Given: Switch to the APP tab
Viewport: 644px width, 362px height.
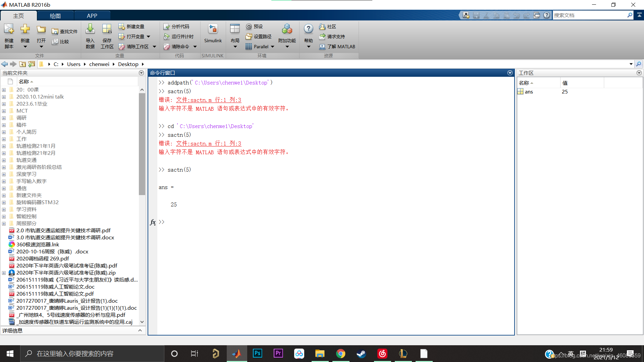Looking at the screenshot, I should (92, 16).
